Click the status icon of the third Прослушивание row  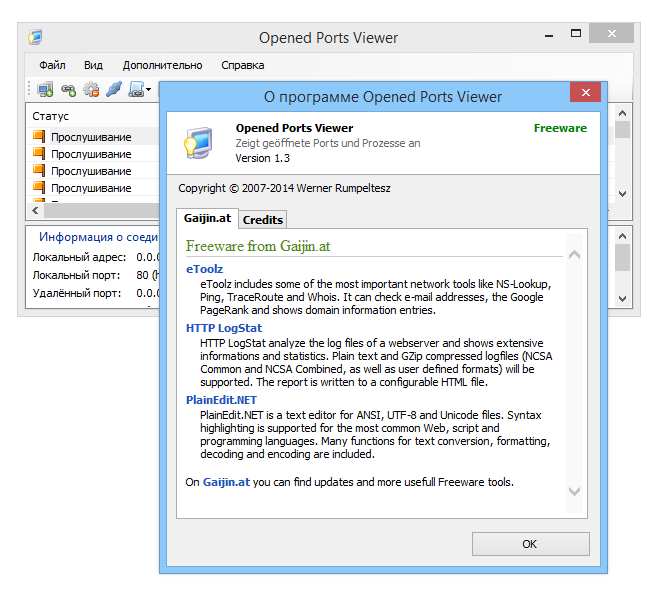pos(39,170)
